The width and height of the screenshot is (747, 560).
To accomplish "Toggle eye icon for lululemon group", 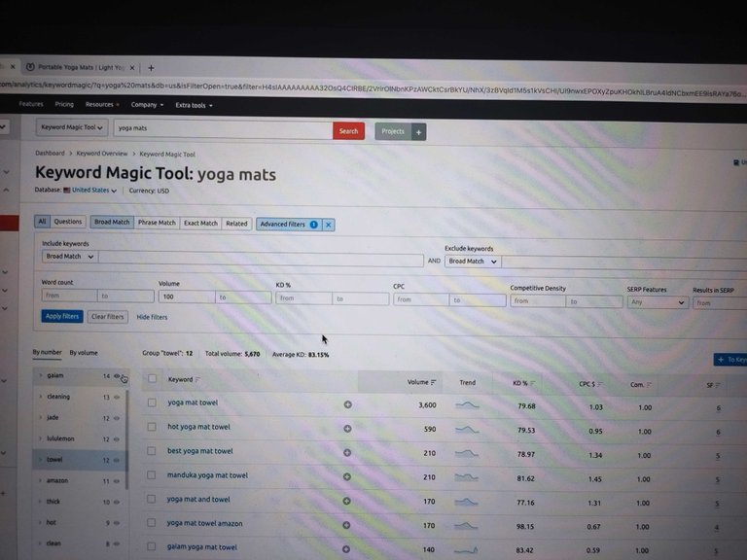I will pyautogui.click(x=117, y=439).
